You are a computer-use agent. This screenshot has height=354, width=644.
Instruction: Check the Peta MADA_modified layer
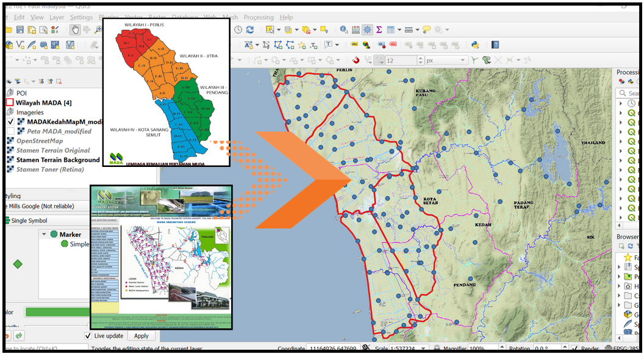(x=11, y=131)
